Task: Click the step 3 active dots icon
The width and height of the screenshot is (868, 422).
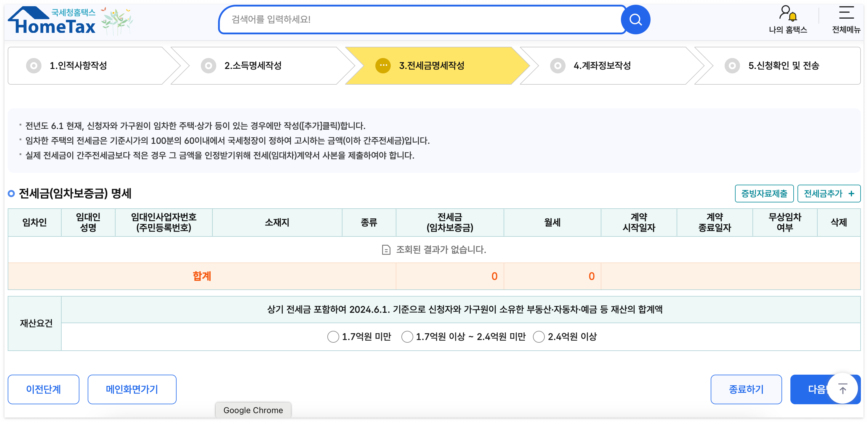Action: click(383, 66)
